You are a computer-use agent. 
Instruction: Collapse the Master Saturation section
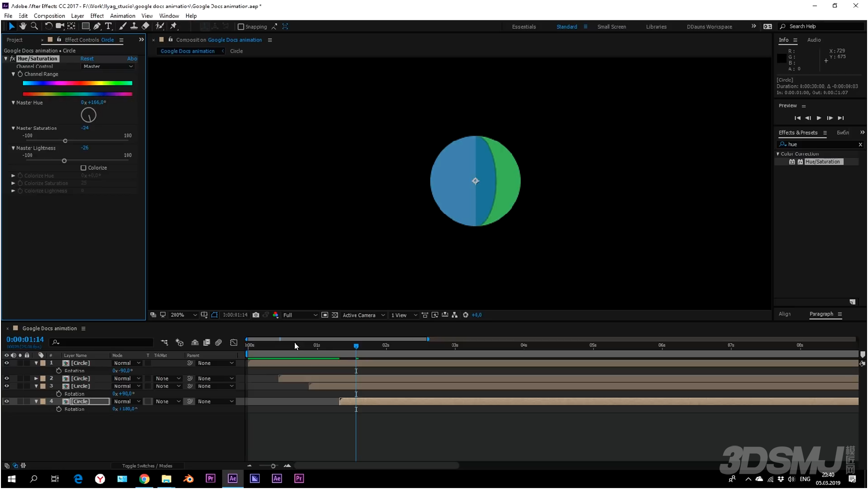(13, 128)
